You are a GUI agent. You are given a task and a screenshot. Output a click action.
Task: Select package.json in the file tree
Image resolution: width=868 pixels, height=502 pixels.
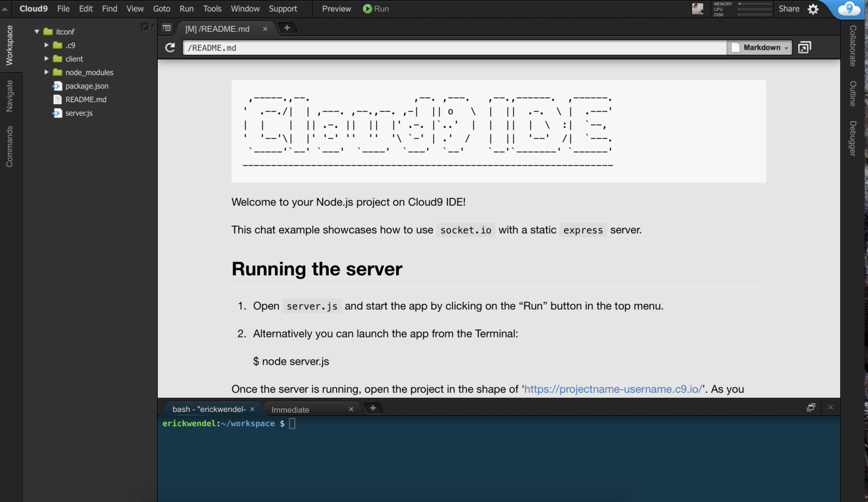(x=87, y=86)
